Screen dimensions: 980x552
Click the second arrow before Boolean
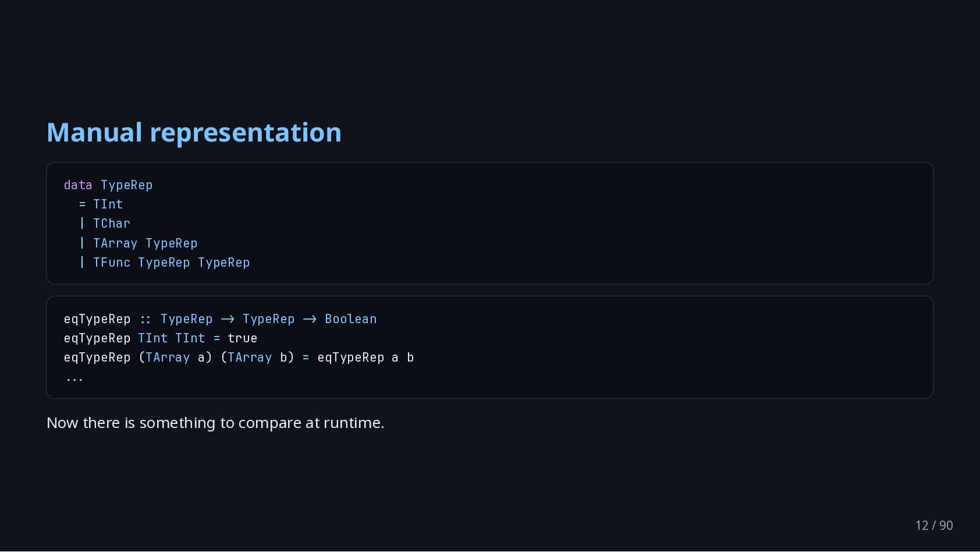point(310,319)
